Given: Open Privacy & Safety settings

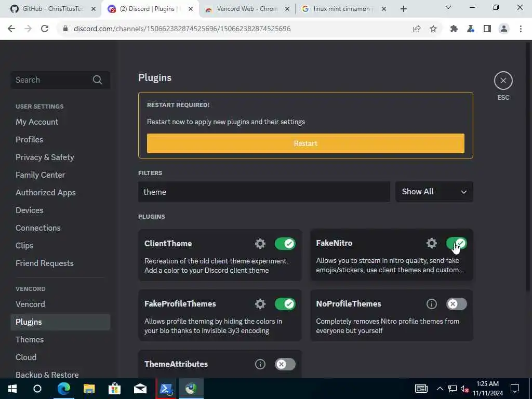Looking at the screenshot, I should point(45,157).
